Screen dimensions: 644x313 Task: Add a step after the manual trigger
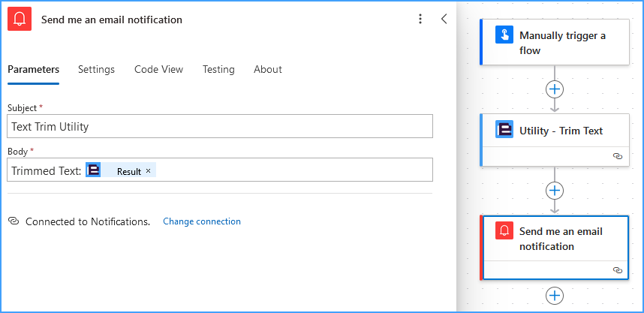tap(555, 89)
